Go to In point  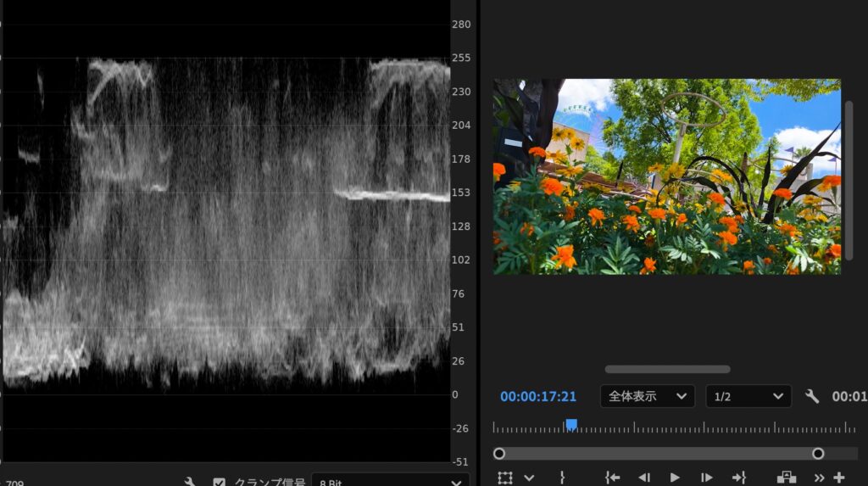[x=612, y=478]
